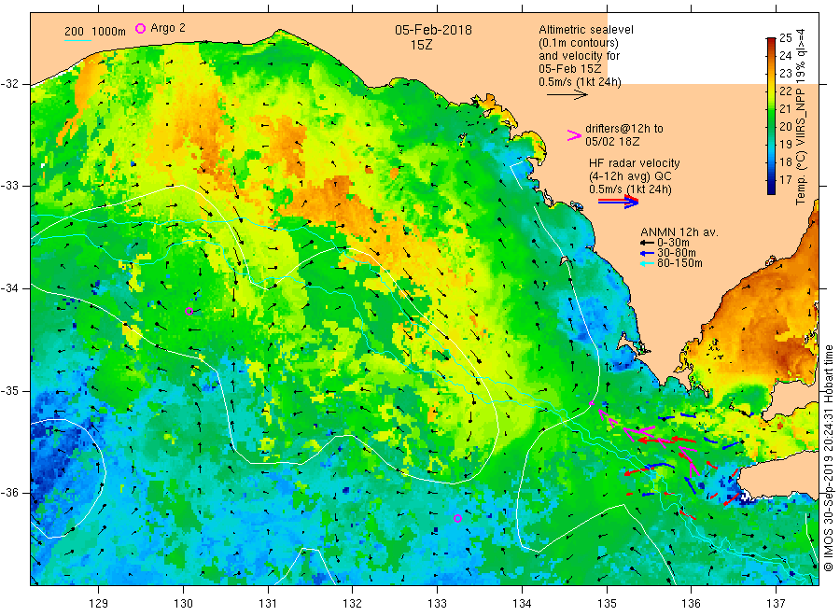Click the latitude axis label '-36'
This screenshot has height=616, width=840.
pos(9,493)
